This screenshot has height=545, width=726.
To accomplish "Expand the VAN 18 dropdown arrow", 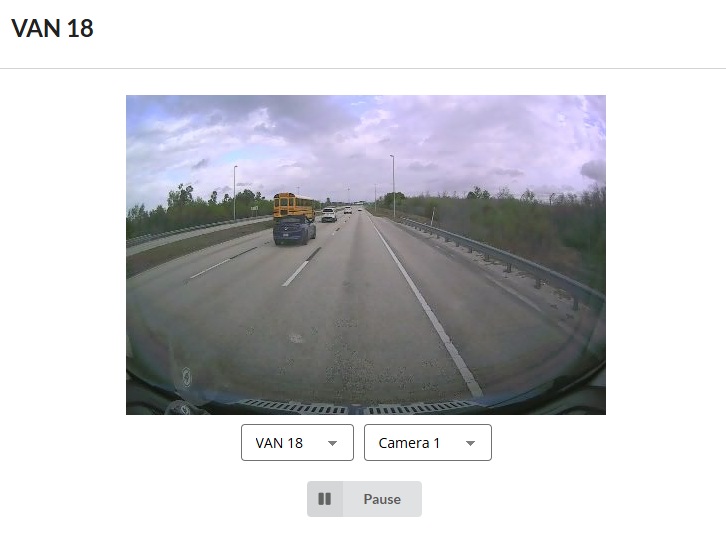I will tap(332, 443).
